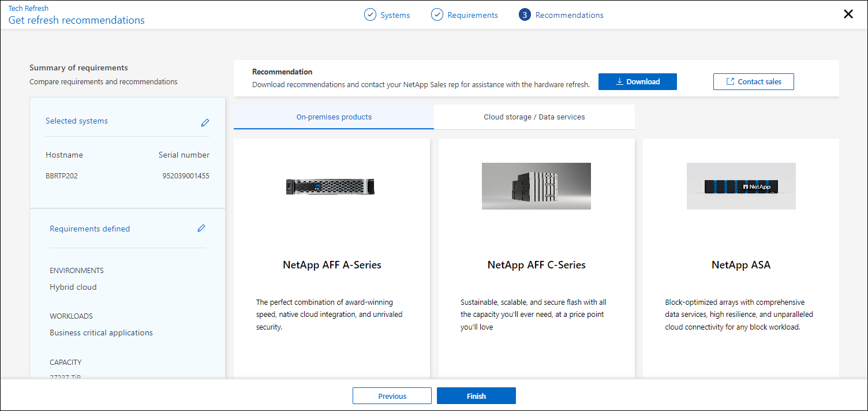Click the close X icon at top right
The width and height of the screenshot is (868, 411).
coord(848,14)
